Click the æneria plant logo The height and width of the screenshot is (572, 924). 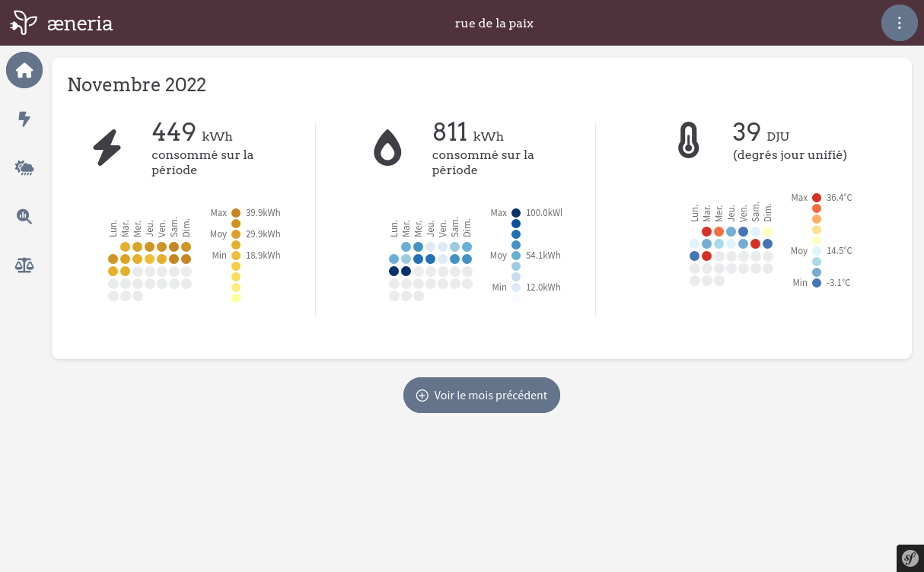[x=24, y=23]
